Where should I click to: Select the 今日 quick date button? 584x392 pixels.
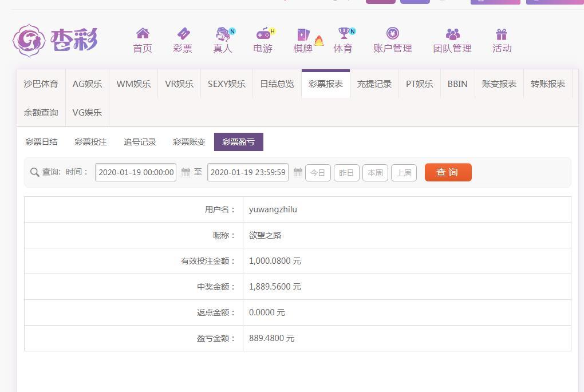[x=318, y=173]
